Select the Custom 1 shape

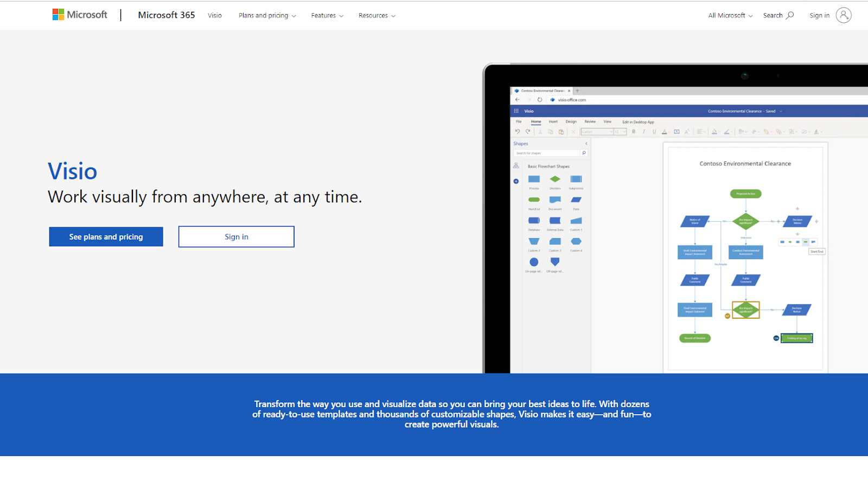[x=576, y=221]
